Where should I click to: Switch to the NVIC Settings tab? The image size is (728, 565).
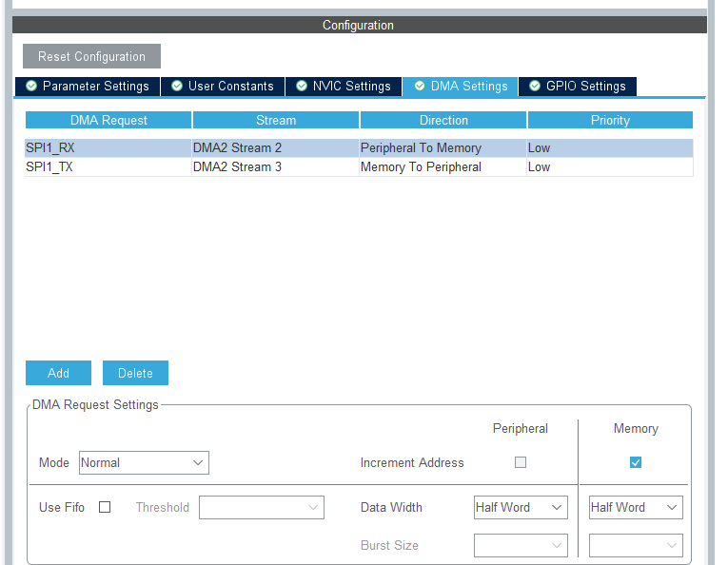(x=343, y=87)
